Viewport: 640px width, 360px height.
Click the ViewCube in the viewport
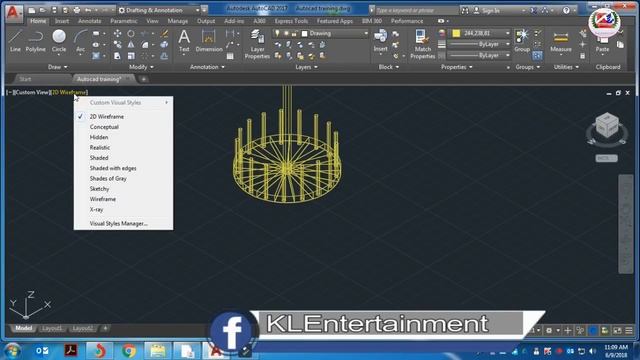click(x=607, y=124)
